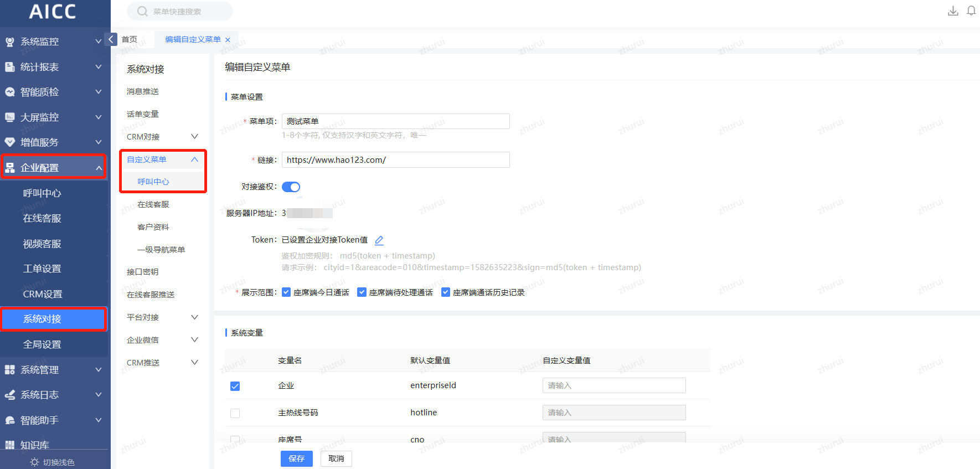Open 话单变量 settings link
Screen dimensions: 980x469
tap(143, 114)
